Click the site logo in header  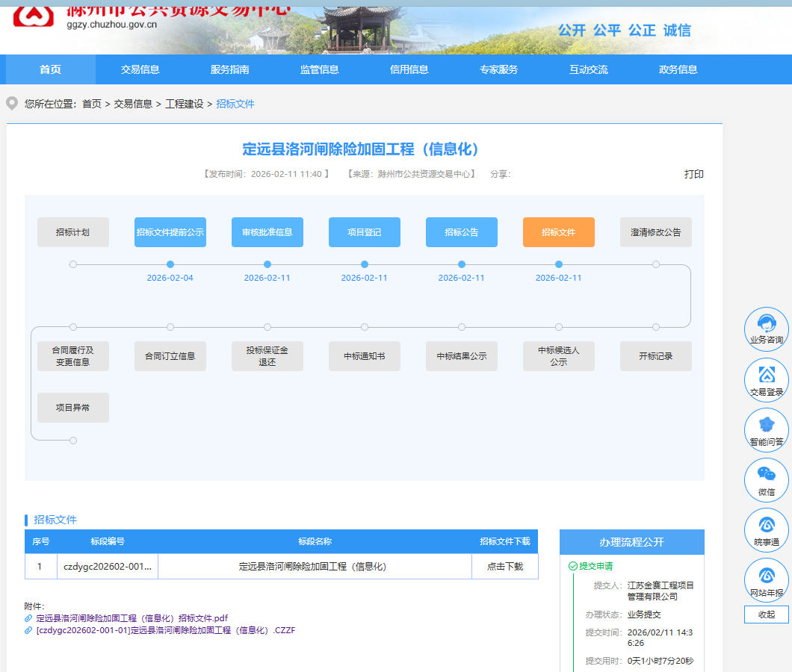(34, 16)
